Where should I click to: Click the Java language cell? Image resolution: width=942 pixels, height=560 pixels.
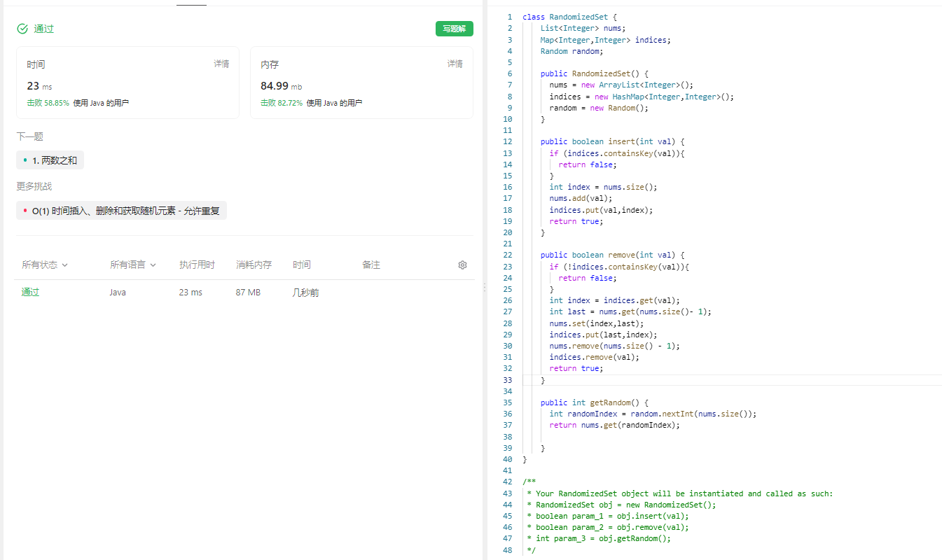(x=118, y=293)
